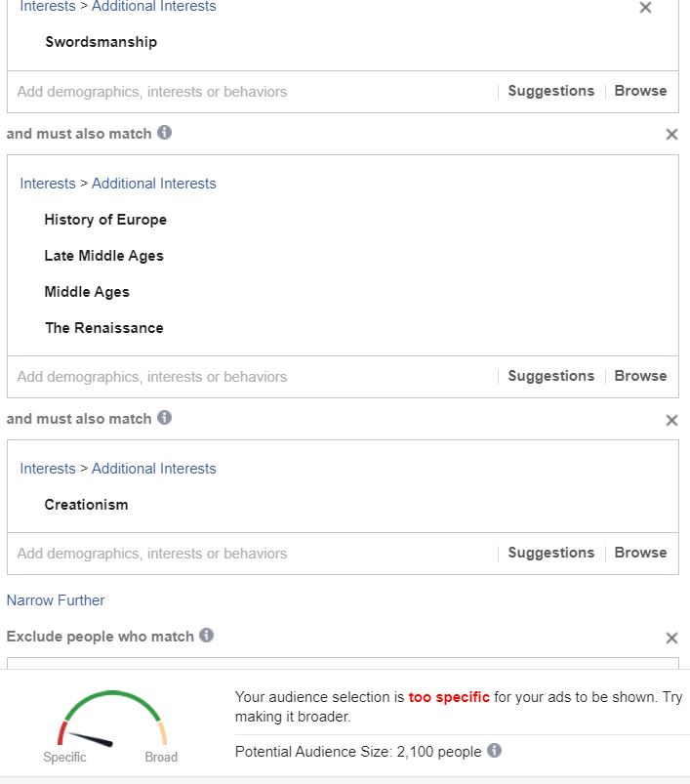This screenshot has height=784, width=690.
Task: Open Browse for the Swordsmanship group
Action: 640,91
